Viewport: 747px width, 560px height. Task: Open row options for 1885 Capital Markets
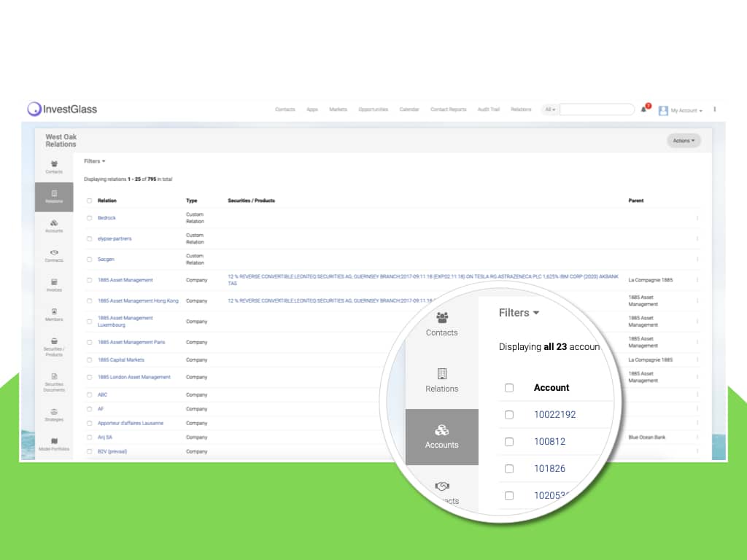pos(697,360)
